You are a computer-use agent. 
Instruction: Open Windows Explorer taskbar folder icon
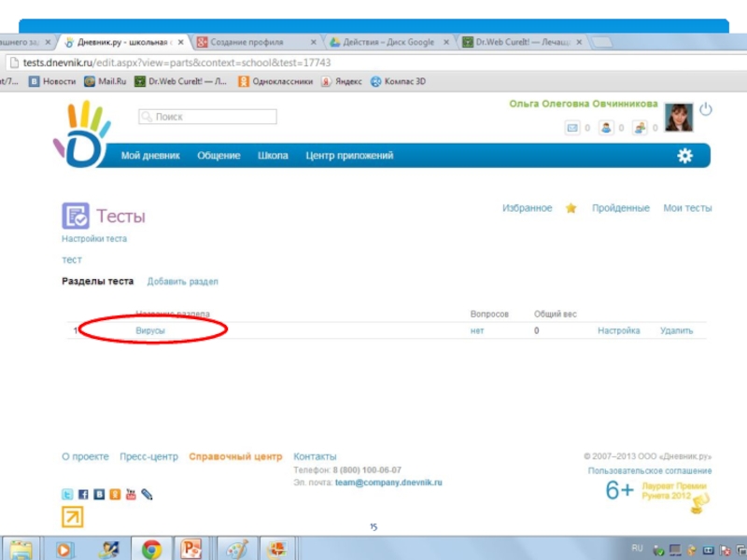[x=21, y=550]
